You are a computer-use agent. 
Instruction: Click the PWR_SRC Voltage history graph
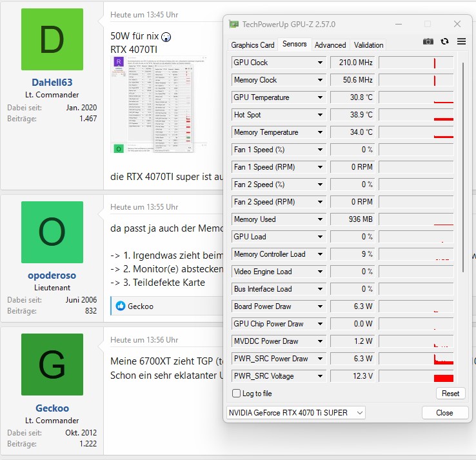(x=416, y=376)
